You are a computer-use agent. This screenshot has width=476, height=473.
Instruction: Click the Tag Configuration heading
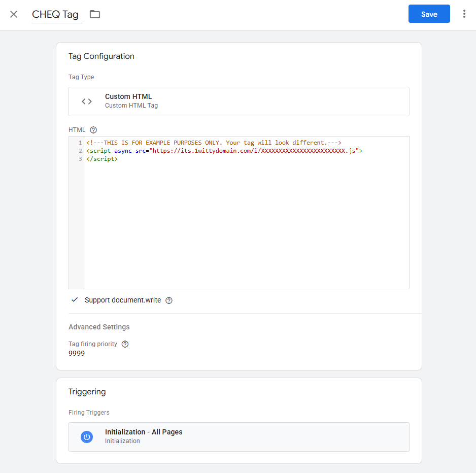101,56
